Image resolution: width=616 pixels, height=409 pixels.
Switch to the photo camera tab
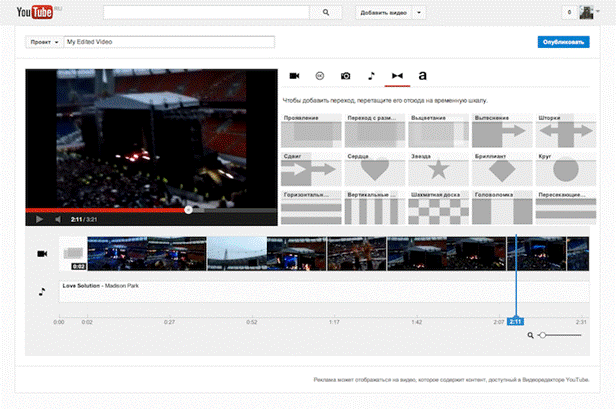click(x=345, y=76)
